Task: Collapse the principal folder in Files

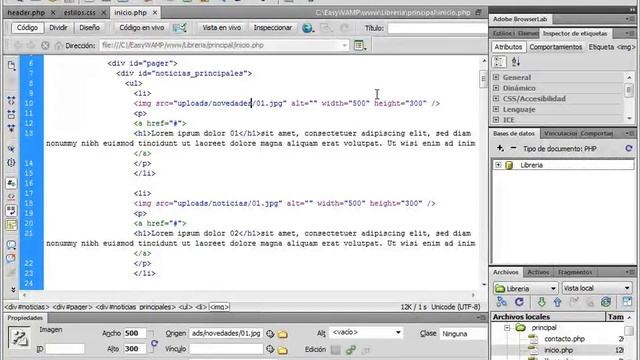Action: 507,328
